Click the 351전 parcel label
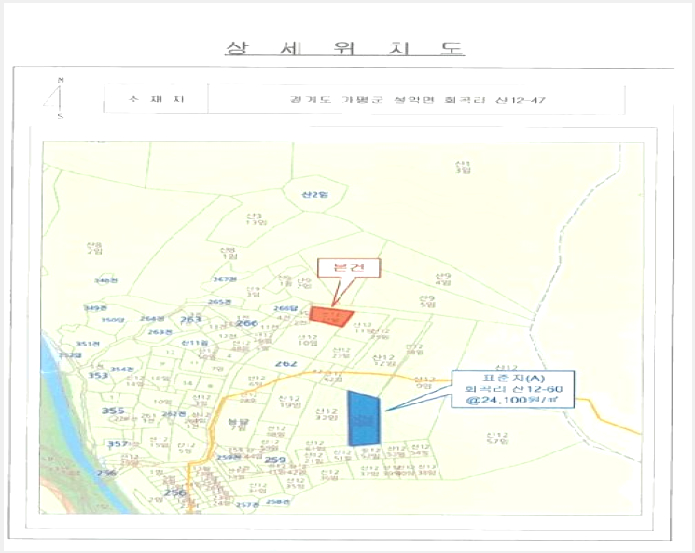Viewport: 695px width, 553px height. coord(87,344)
